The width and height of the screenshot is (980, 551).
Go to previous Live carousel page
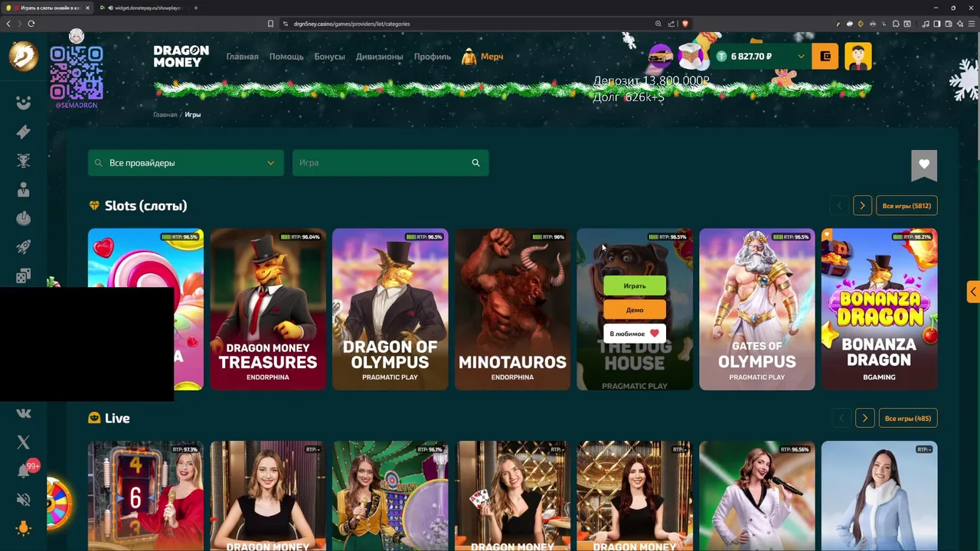coord(841,419)
